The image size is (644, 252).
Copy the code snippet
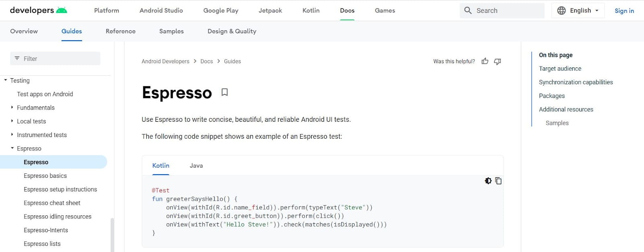coord(498,181)
